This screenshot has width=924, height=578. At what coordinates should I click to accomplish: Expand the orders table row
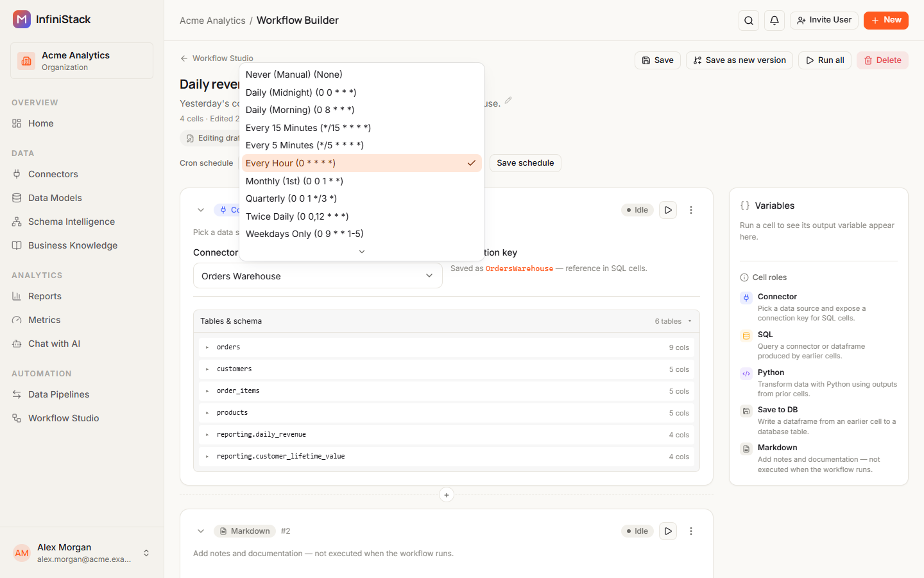tap(447, 347)
